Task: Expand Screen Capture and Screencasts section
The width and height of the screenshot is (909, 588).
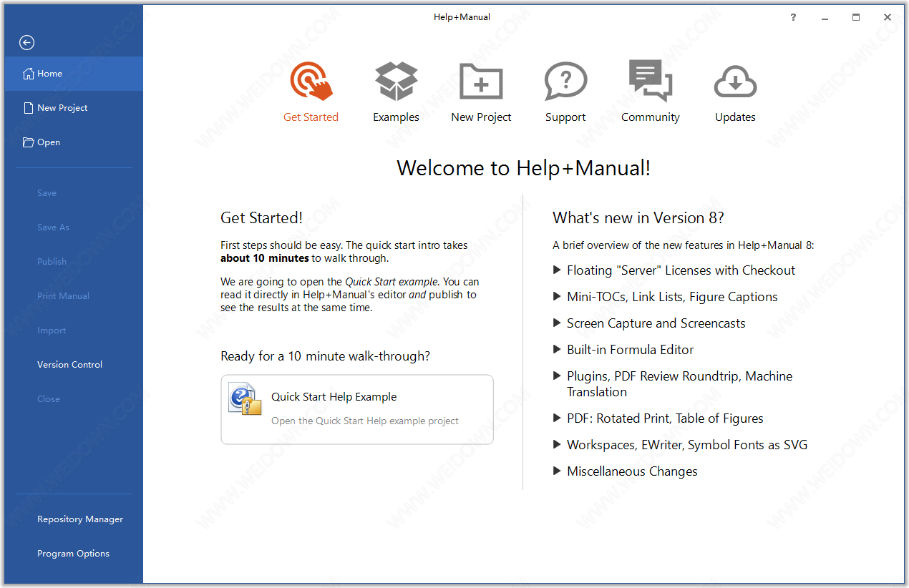Action: click(655, 323)
